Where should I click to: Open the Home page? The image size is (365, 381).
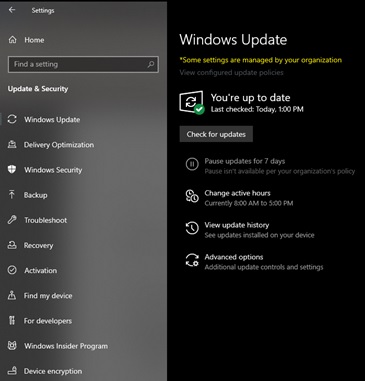pyautogui.click(x=34, y=40)
